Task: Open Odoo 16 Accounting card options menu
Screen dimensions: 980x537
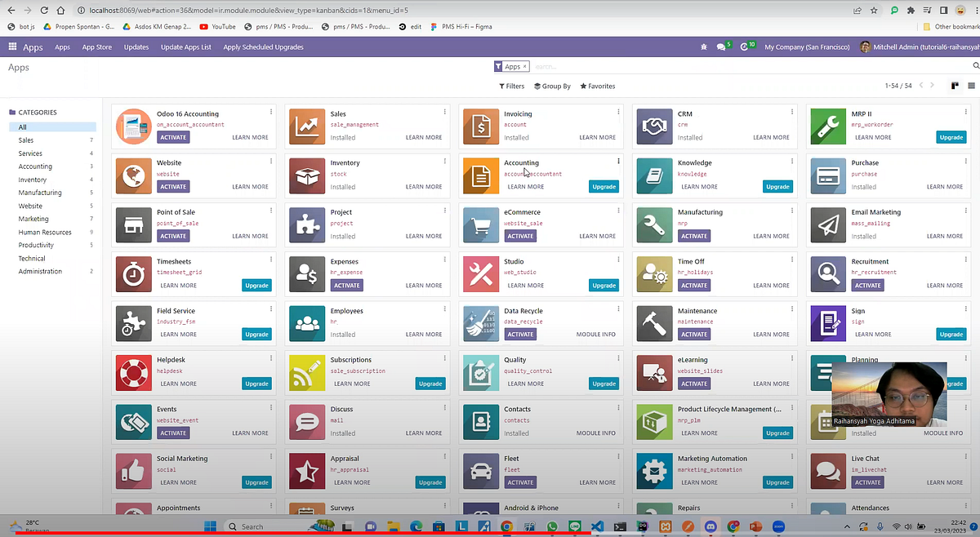Action: tap(271, 113)
